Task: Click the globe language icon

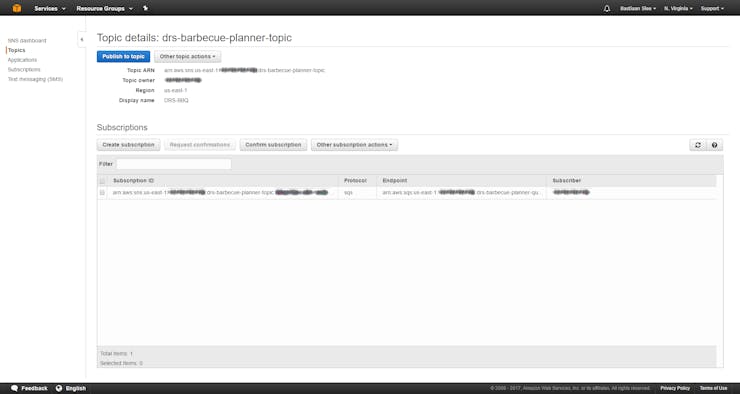Action: pos(59,388)
